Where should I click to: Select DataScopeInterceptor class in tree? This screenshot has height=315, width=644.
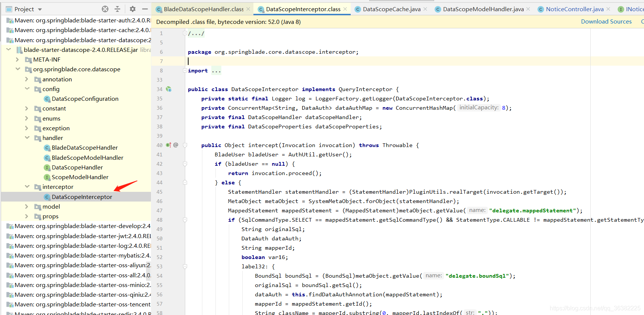pyautogui.click(x=82, y=197)
